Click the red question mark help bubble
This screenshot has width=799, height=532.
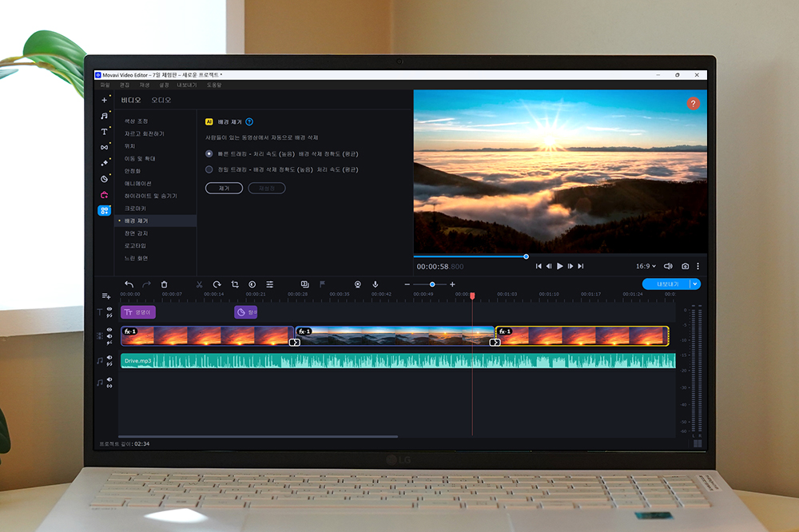tap(693, 104)
